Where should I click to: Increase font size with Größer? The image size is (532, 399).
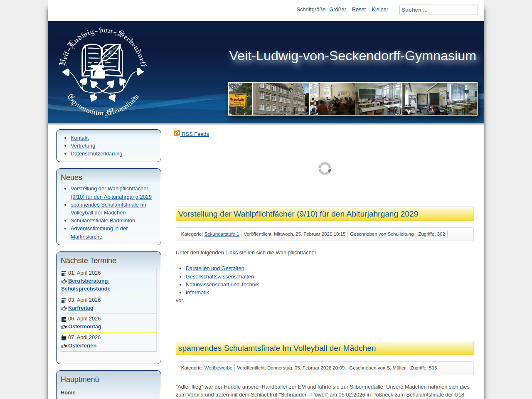click(337, 10)
